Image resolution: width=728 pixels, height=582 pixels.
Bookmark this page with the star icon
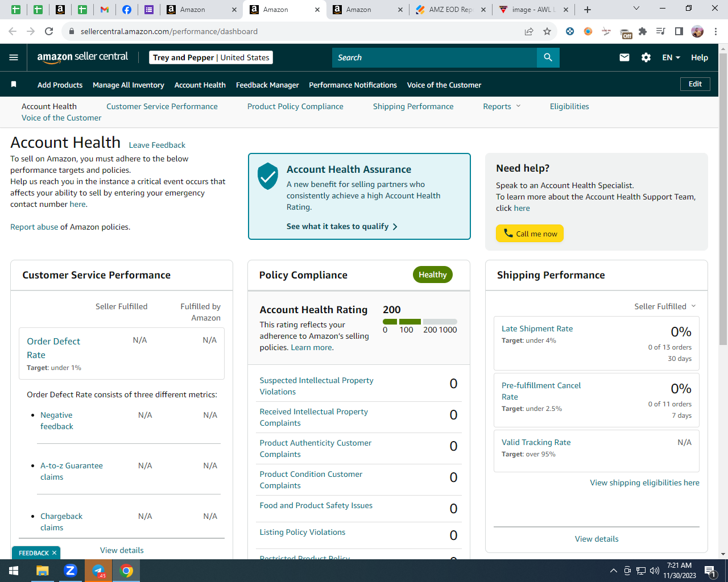coord(547,31)
